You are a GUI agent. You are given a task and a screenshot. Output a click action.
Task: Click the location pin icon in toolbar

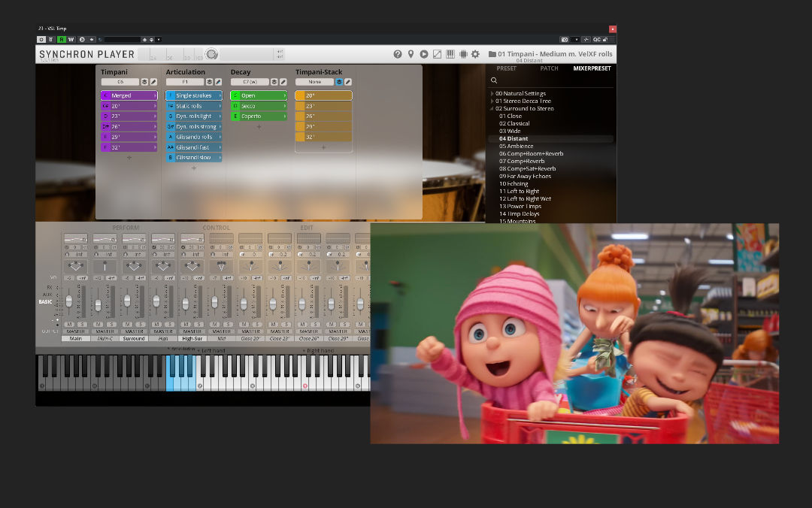click(x=411, y=54)
